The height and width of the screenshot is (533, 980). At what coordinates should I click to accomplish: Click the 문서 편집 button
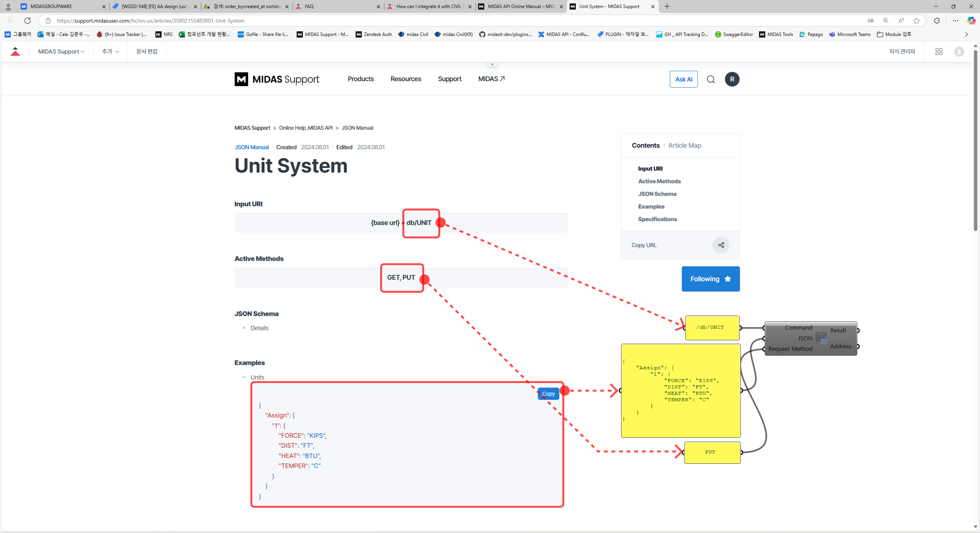coord(146,51)
